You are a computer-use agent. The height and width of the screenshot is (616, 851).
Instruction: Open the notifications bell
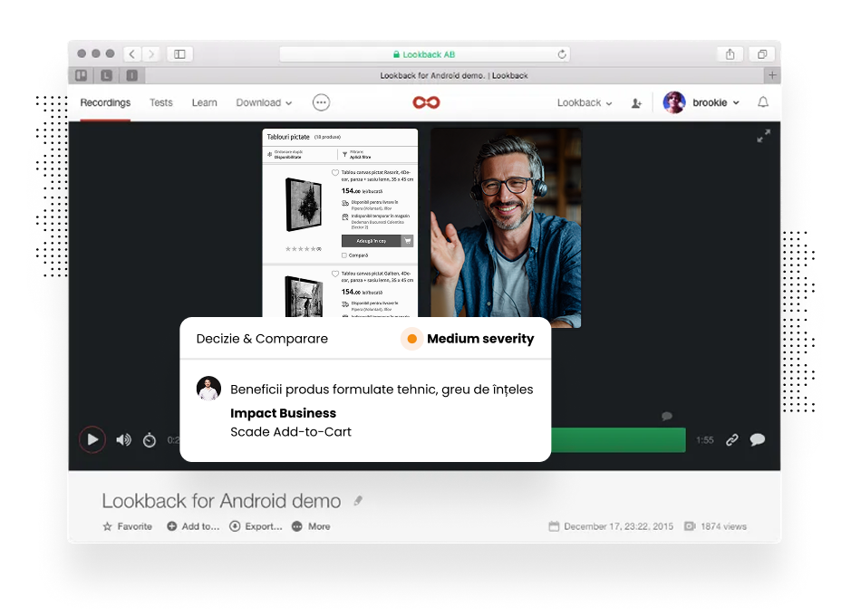click(763, 102)
